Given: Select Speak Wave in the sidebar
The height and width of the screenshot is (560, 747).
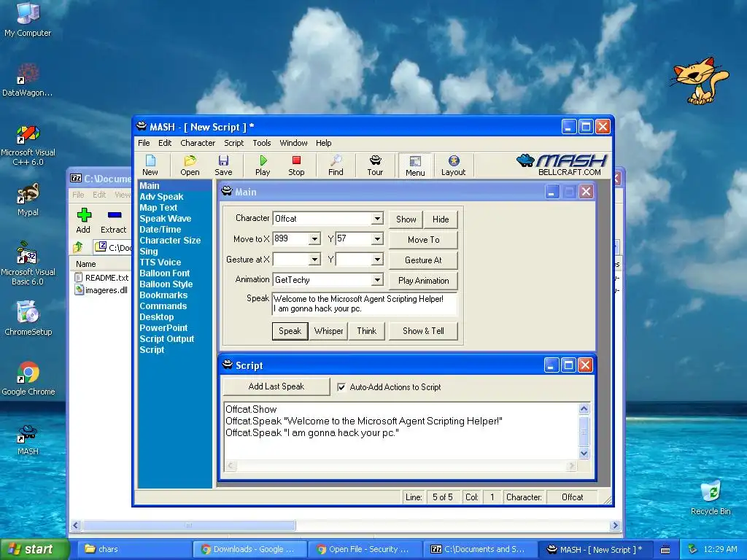Looking at the screenshot, I should pyautogui.click(x=166, y=219).
